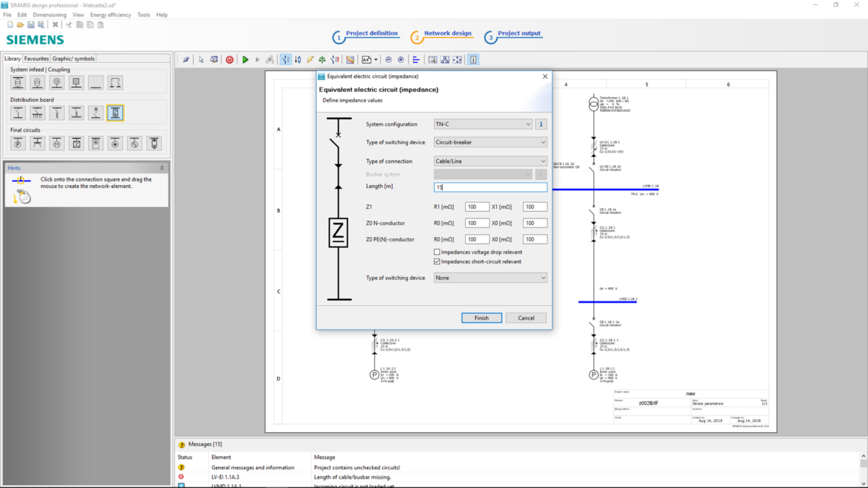Click info button next to System configuration
This screenshot has height=488, width=868.
point(540,124)
